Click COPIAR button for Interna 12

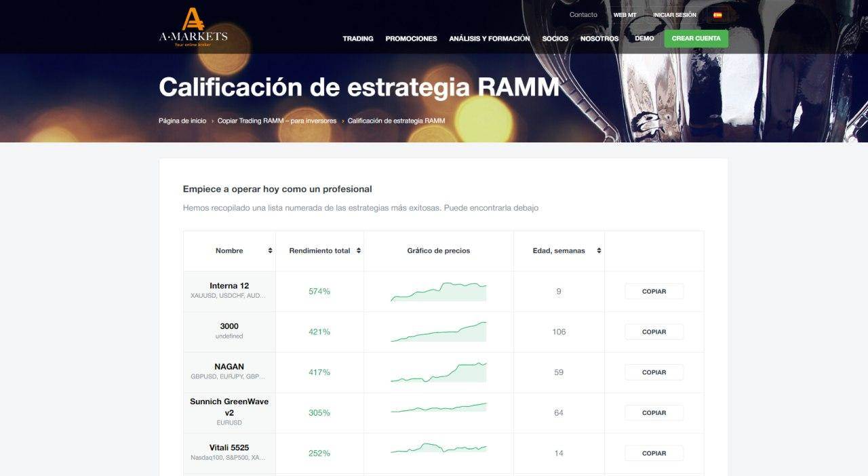pyautogui.click(x=654, y=291)
